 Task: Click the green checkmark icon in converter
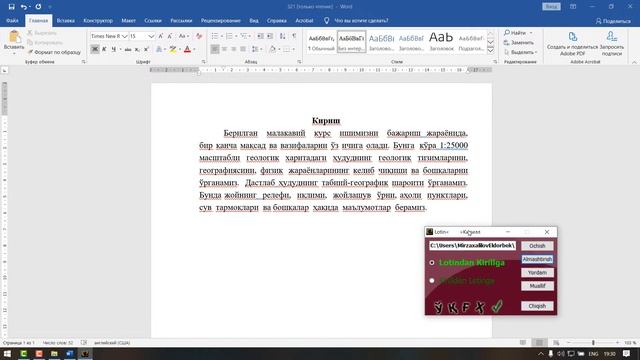[497, 306]
